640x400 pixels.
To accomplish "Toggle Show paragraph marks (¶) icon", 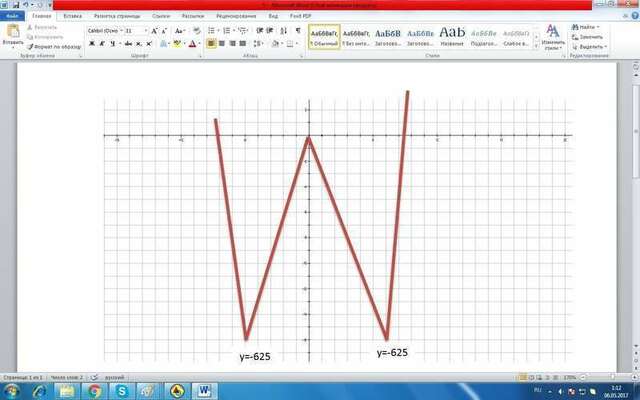I will point(298,31).
